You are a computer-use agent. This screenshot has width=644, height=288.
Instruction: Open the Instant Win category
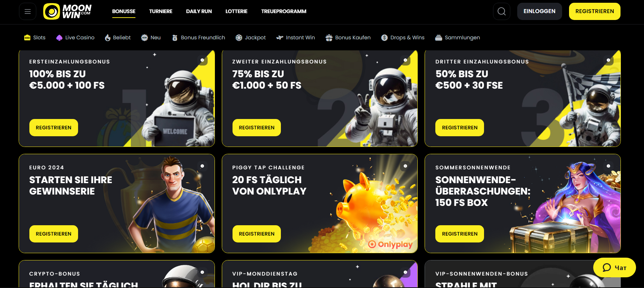(296, 38)
